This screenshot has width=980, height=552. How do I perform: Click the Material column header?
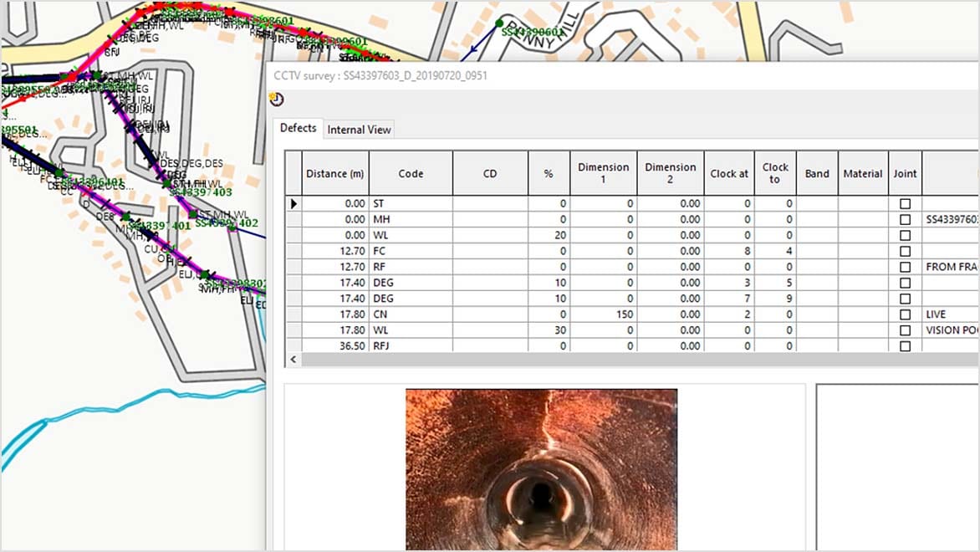click(862, 172)
